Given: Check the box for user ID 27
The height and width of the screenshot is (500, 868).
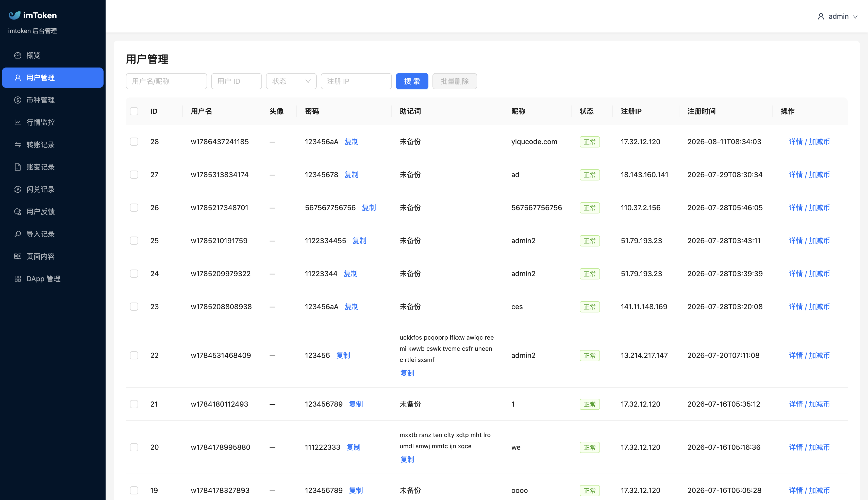Looking at the screenshot, I should pyautogui.click(x=134, y=175).
